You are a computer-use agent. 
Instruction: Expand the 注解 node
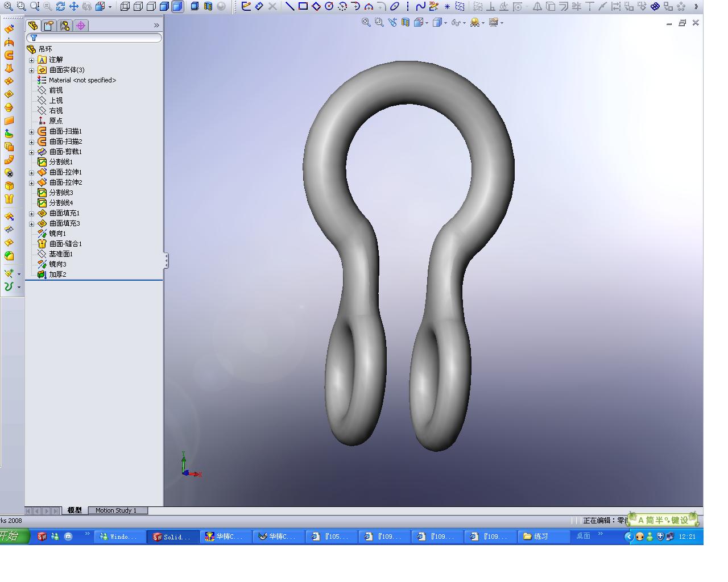[x=32, y=60]
